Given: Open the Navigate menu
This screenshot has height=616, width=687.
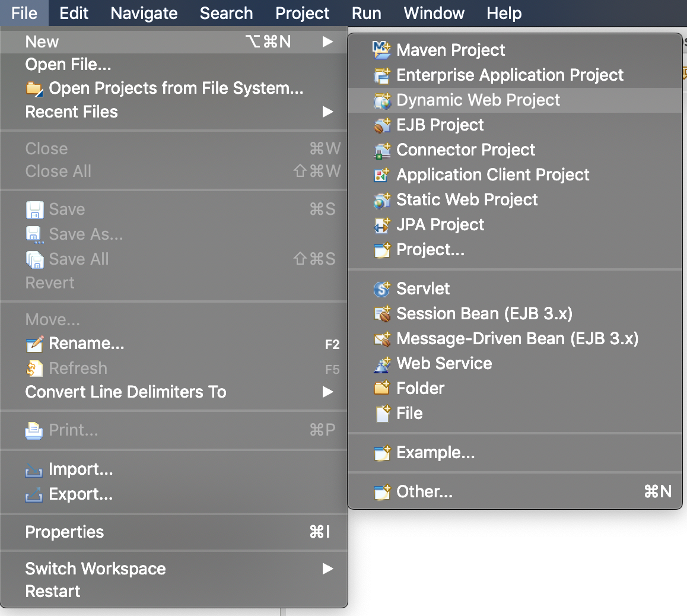Looking at the screenshot, I should click(x=144, y=13).
